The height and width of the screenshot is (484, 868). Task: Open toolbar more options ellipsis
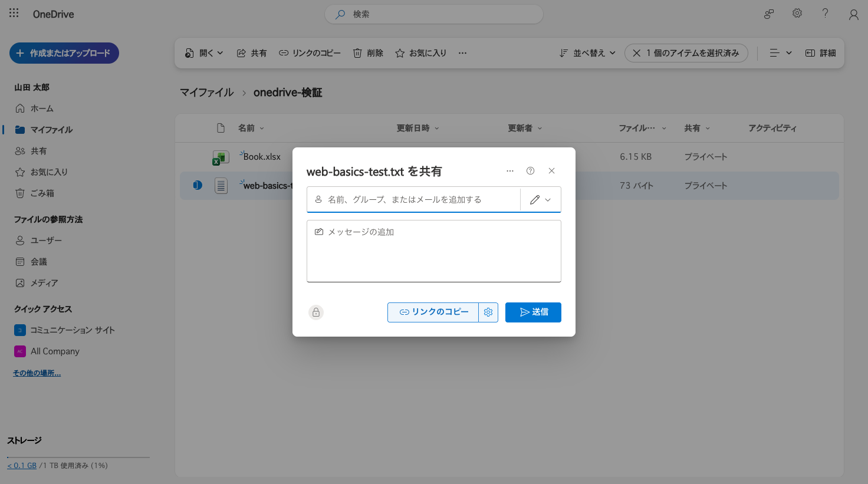coord(463,53)
